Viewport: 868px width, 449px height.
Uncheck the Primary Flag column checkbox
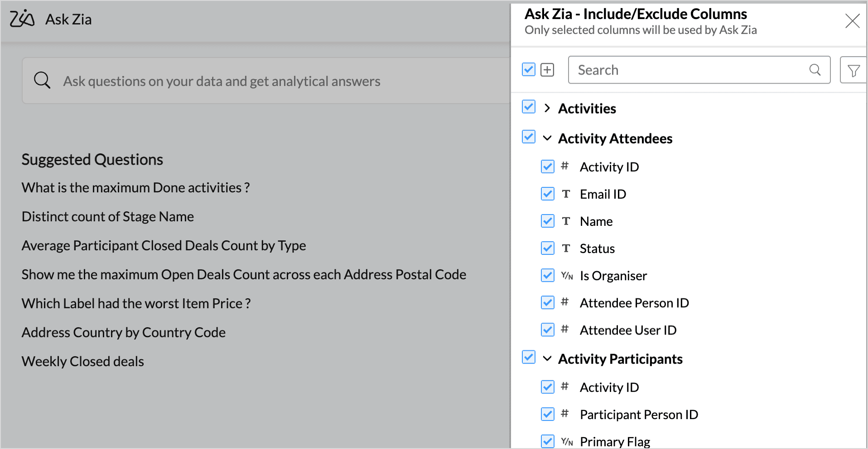(548, 441)
